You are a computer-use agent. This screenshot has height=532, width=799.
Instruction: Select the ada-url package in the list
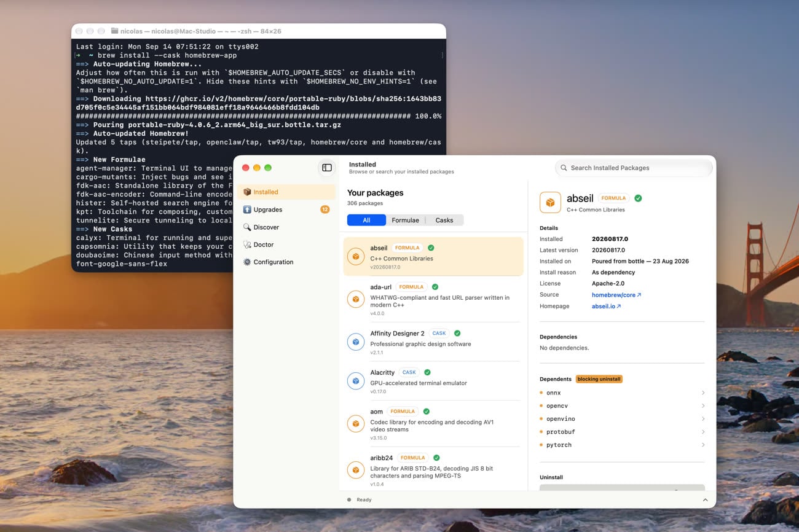[x=433, y=299]
